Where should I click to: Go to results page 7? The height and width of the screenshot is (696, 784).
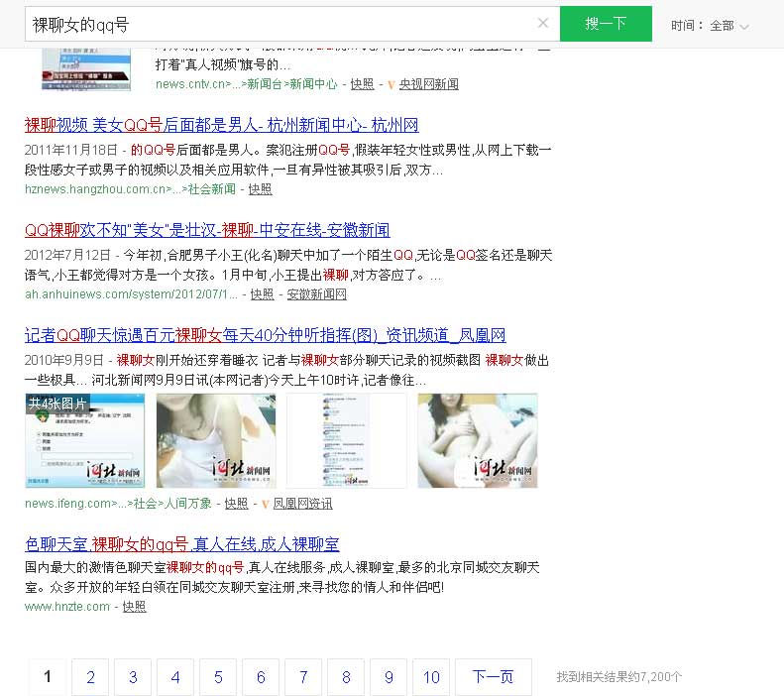303,677
